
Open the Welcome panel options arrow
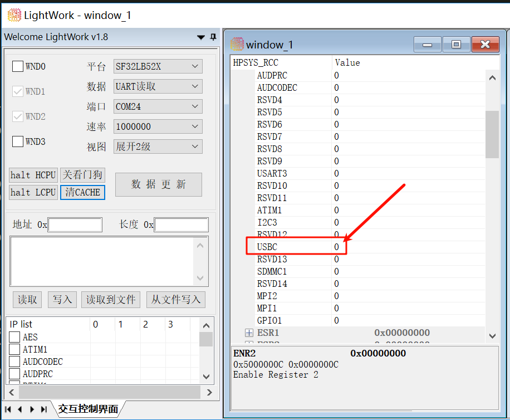click(x=201, y=37)
